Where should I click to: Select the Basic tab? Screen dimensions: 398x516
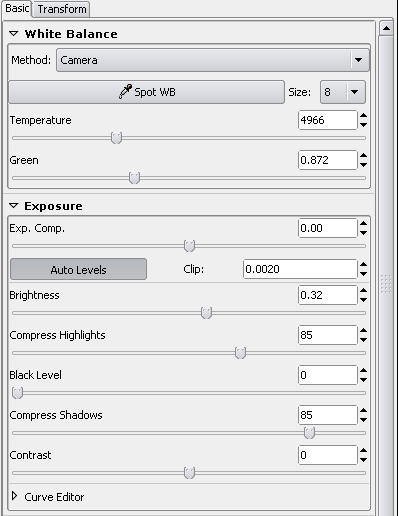point(17,8)
